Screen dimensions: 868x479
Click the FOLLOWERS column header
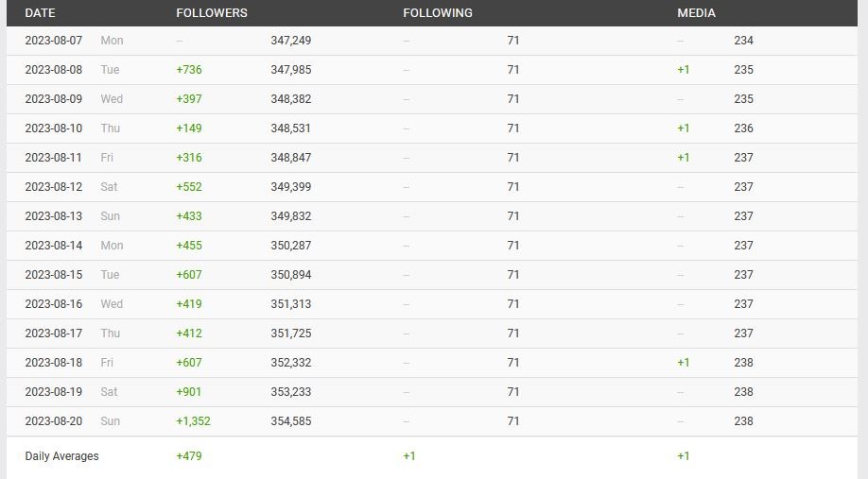(x=212, y=12)
